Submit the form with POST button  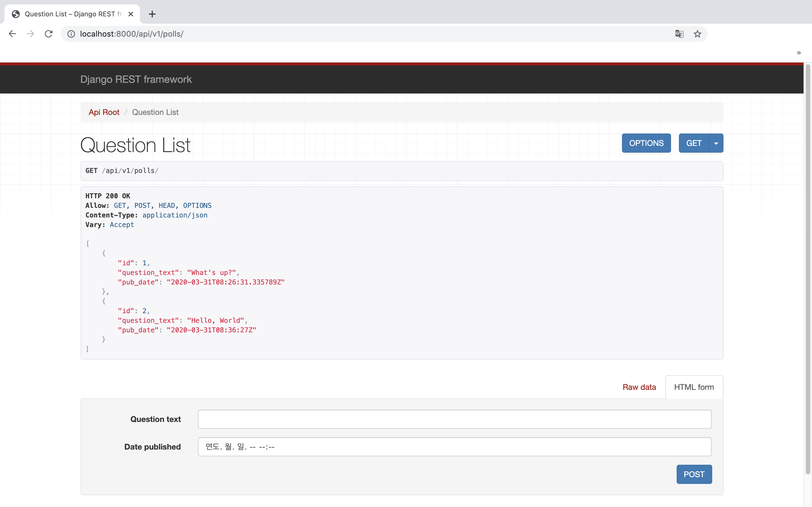694,474
